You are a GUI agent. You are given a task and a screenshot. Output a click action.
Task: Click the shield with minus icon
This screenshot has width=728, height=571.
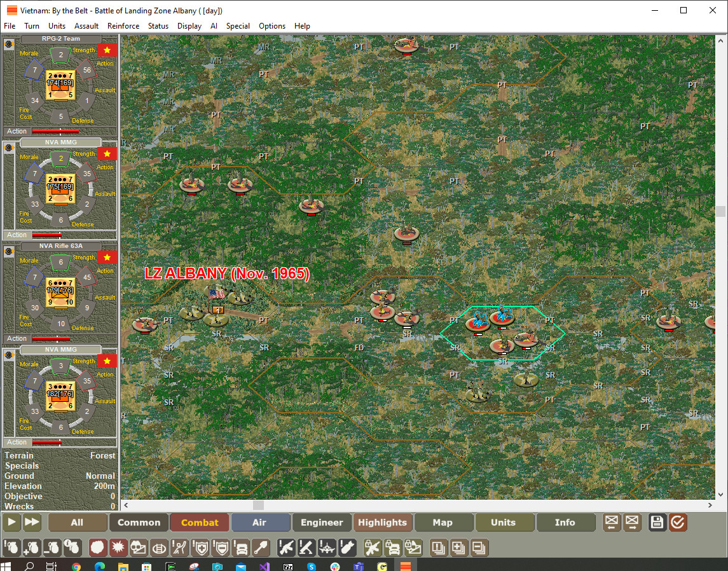tap(221, 547)
